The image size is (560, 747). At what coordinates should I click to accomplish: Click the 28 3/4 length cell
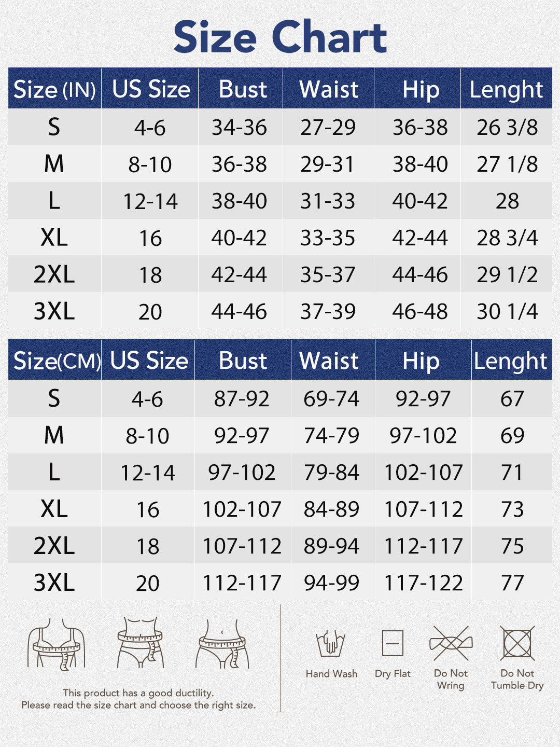click(x=507, y=238)
